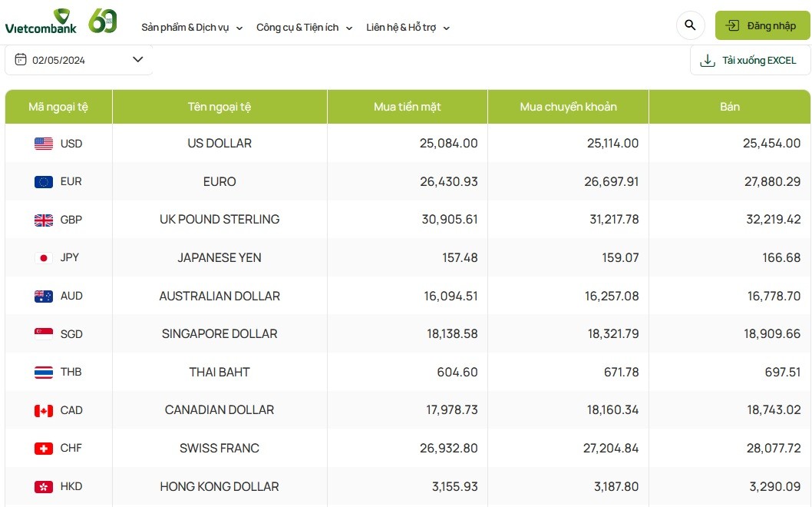Select the US flag icon in the USD row
This screenshot has width=812, height=507.
coord(45,143)
